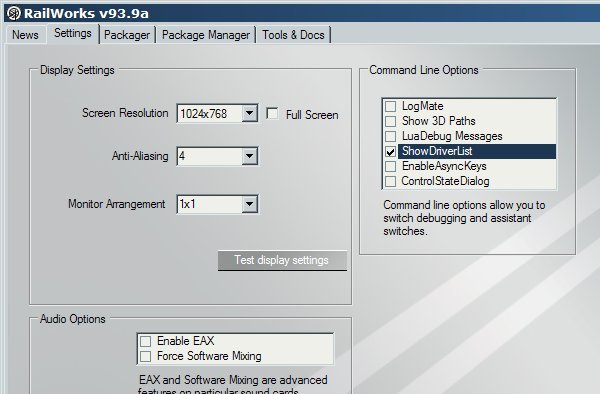600x394 pixels.
Task: Check the LuaDebug Messages box
Action: (x=390, y=136)
